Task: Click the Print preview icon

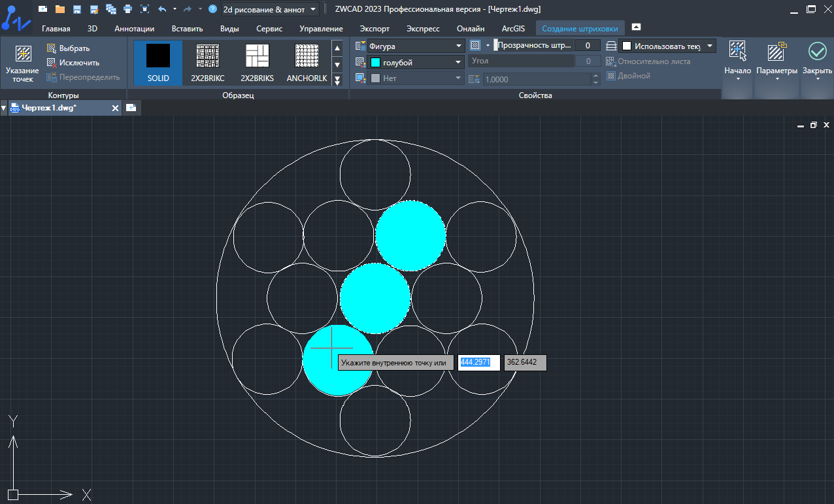Action: (x=144, y=9)
